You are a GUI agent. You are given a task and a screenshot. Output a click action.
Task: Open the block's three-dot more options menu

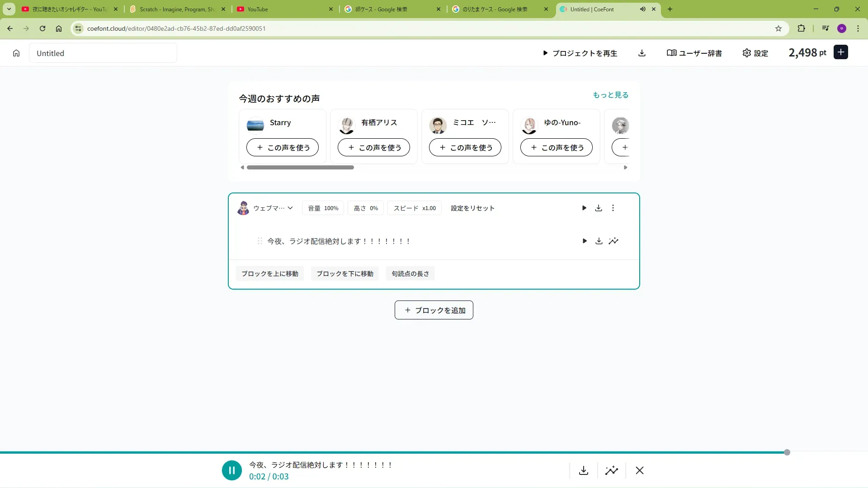point(613,208)
